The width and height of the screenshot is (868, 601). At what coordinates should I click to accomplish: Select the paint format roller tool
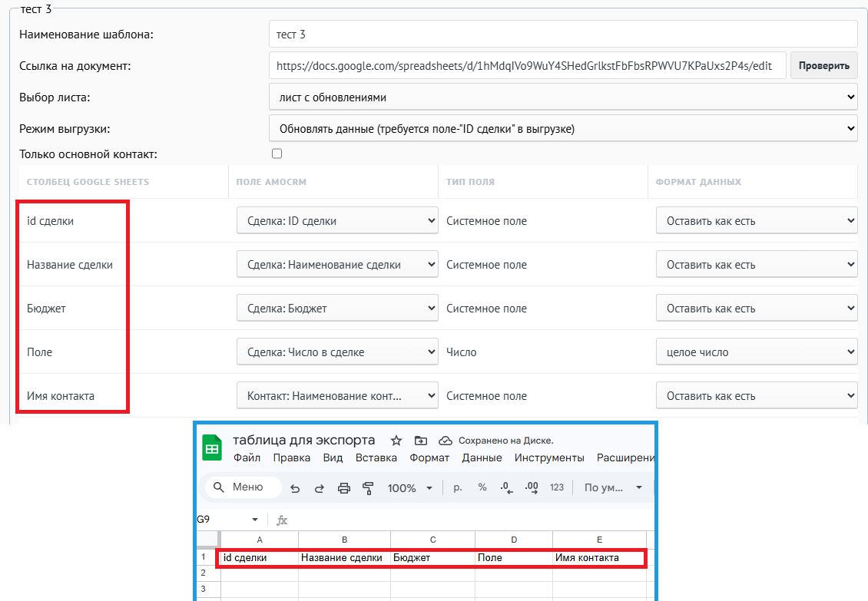pos(368,488)
